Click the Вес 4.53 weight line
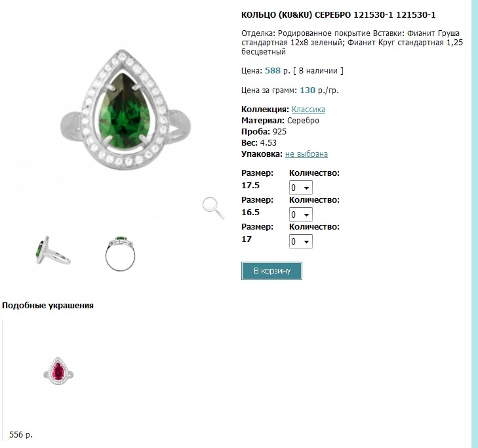The height and width of the screenshot is (448, 478). [259, 143]
